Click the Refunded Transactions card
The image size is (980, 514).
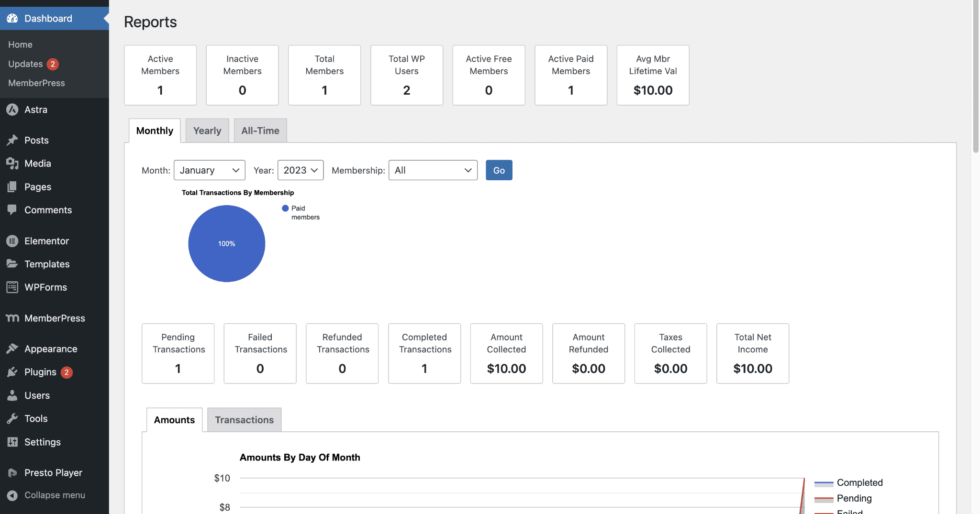click(342, 353)
